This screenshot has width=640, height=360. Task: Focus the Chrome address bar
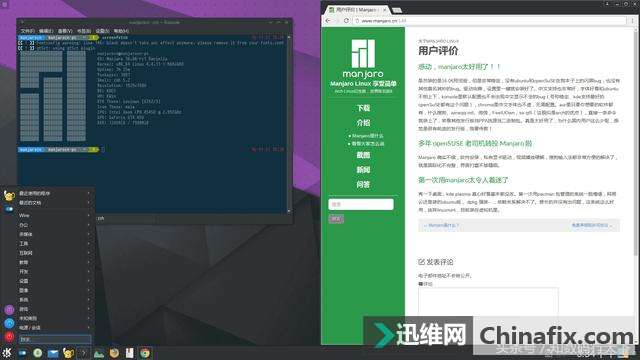tap(490, 20)
